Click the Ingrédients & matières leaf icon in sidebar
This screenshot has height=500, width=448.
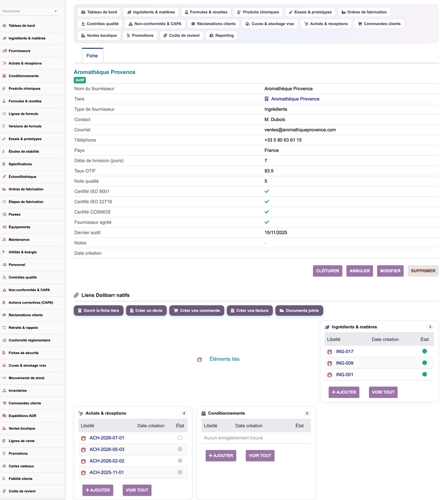click(4, 38)
